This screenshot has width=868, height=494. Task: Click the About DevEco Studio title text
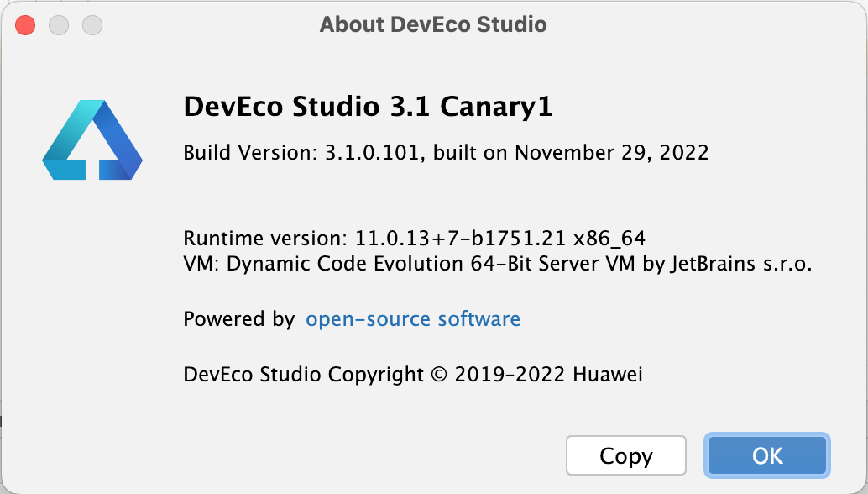coord(433,24)
